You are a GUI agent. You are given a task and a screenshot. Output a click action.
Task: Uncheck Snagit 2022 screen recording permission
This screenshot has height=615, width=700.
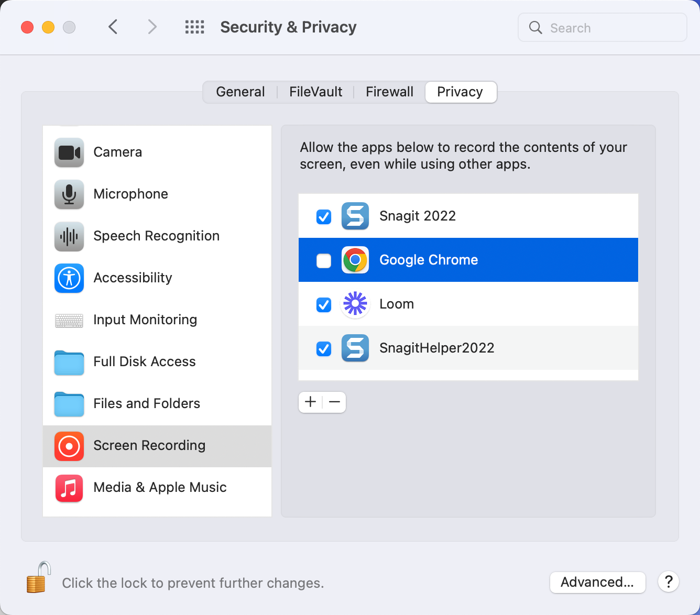pos(324,216)
